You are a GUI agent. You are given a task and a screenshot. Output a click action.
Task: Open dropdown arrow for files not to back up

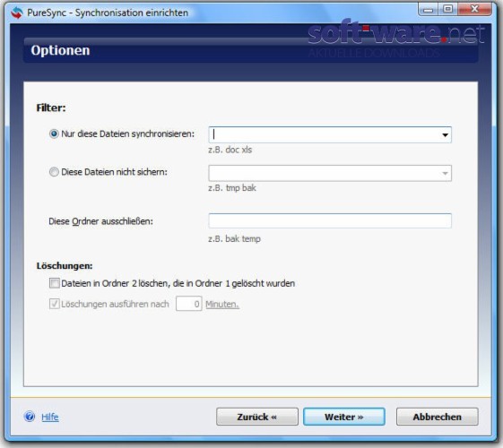point(445,173)
